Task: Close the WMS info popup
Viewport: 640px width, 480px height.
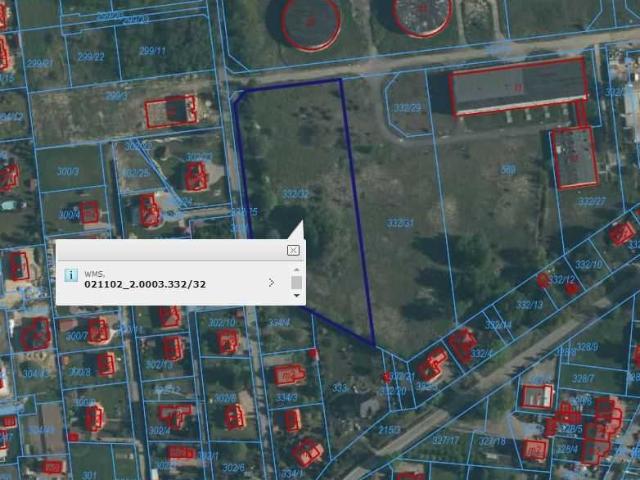Action: [293, 250]
